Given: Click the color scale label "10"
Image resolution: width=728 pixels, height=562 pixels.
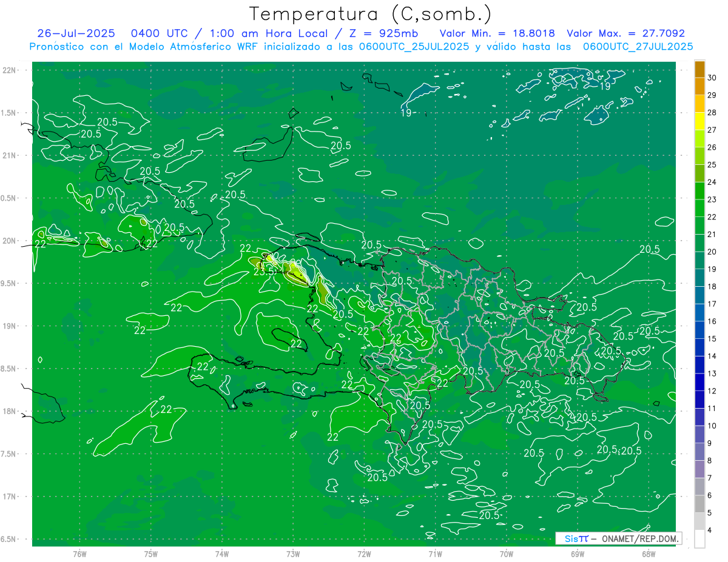Looking at the screenshot, I should tap(712, 426).
